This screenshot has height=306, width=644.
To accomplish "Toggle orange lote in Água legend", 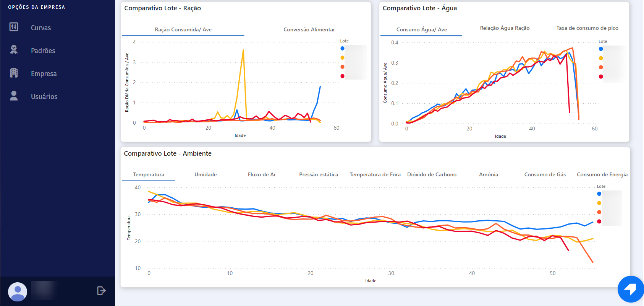I will click(x=601, y=67).
